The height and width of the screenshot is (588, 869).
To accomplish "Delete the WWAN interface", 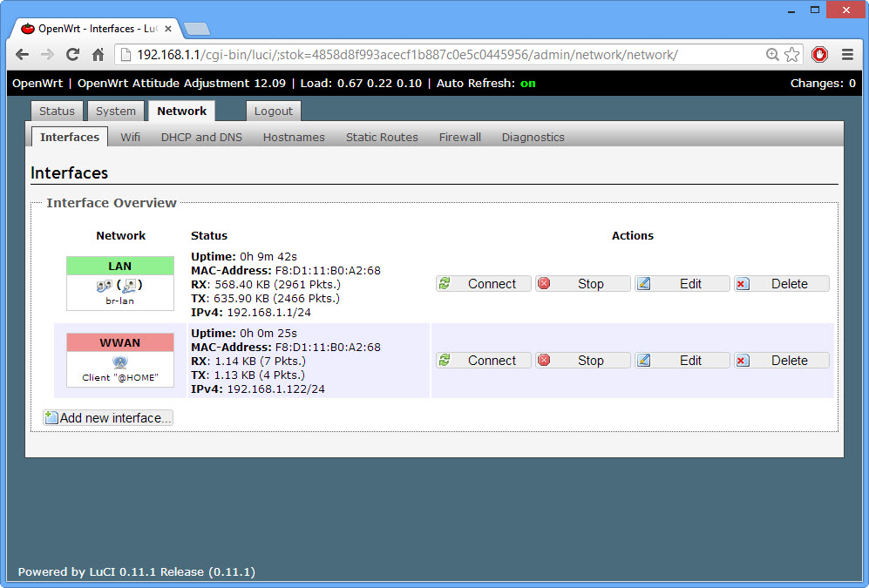I will [x=782, y=360].
